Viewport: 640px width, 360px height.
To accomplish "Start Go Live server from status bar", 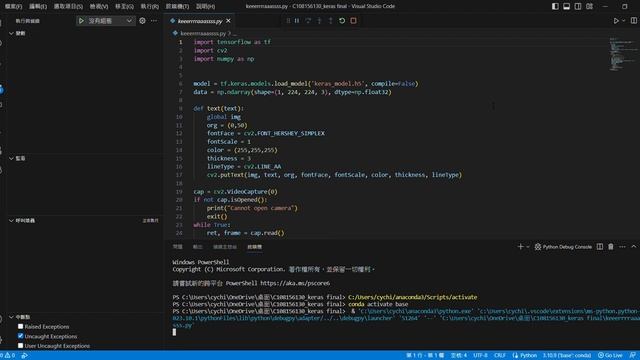I will coord(610,356).
